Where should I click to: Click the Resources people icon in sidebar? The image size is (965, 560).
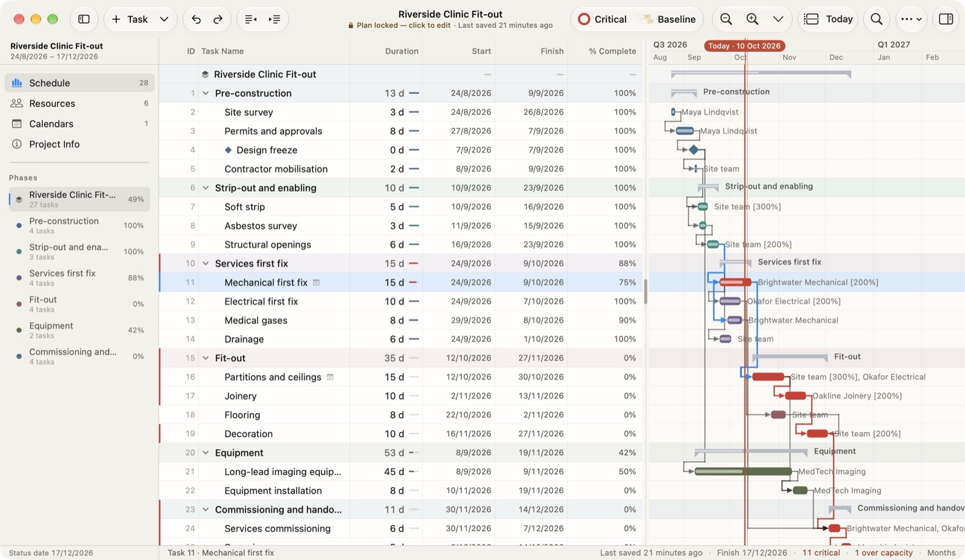pyautogui.click(x=17, y=103)
